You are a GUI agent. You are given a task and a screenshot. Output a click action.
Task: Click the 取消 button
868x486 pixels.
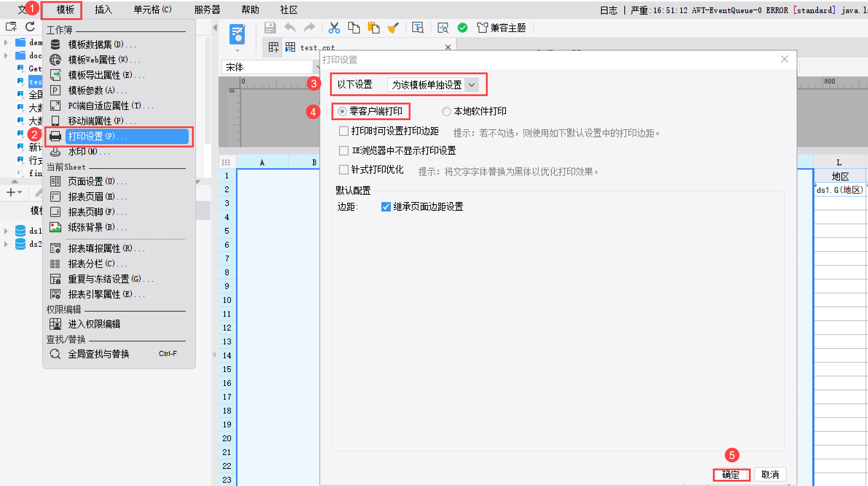770,474
